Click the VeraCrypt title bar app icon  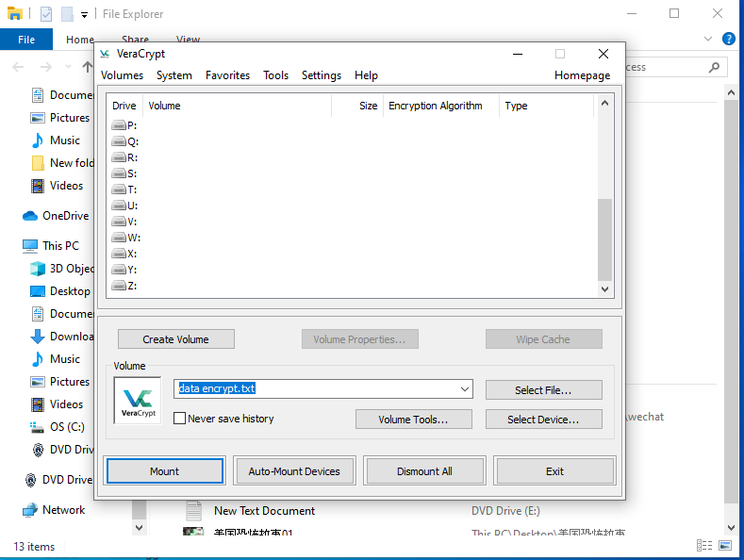[105, 54]
